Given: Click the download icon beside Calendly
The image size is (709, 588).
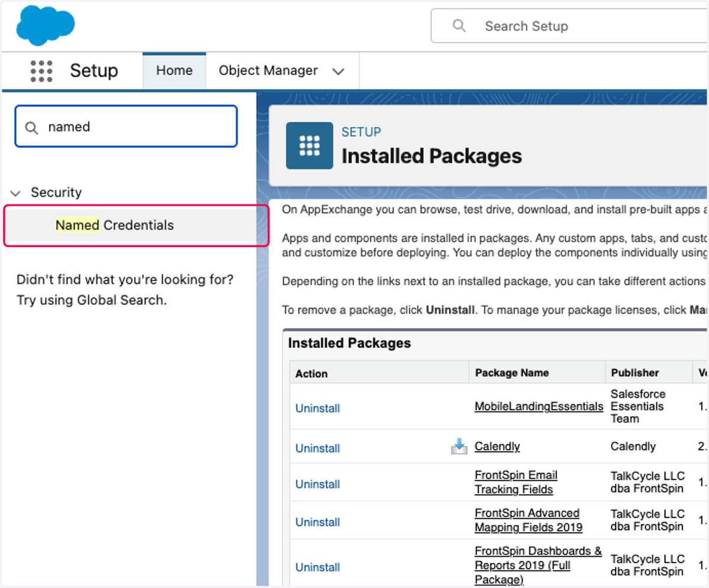Looking at the screenshot, I should pyautogui.click(x=459, y=447).
